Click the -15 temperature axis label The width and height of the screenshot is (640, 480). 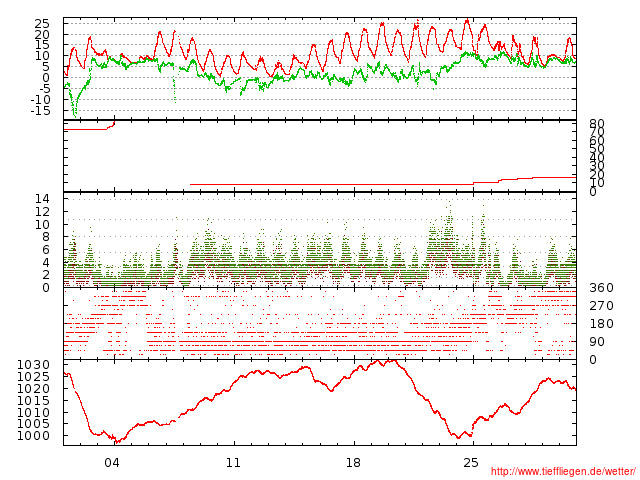pyautogui.click(x=40, y=111)
